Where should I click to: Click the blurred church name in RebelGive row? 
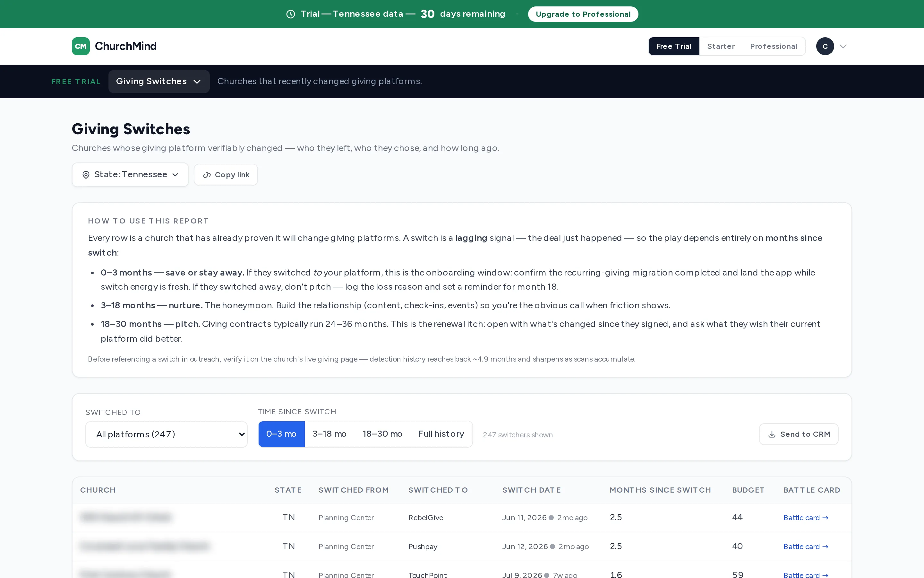(x=126, y=517)
